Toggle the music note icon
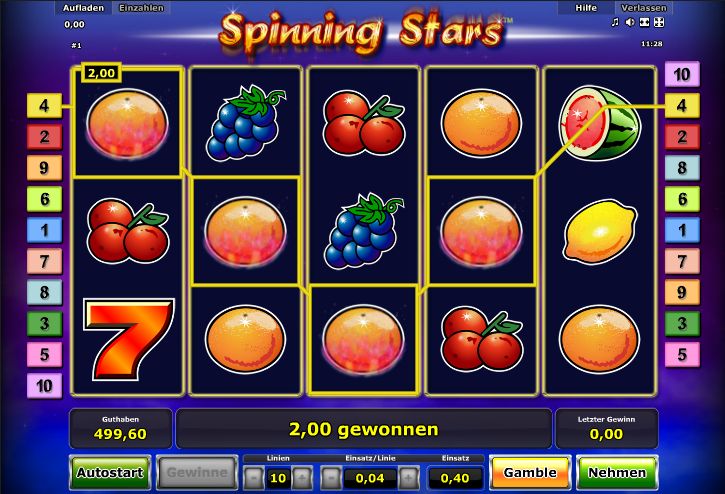Image resolution: width=725 pixels, height=494 pixels. tap(615, 22)
